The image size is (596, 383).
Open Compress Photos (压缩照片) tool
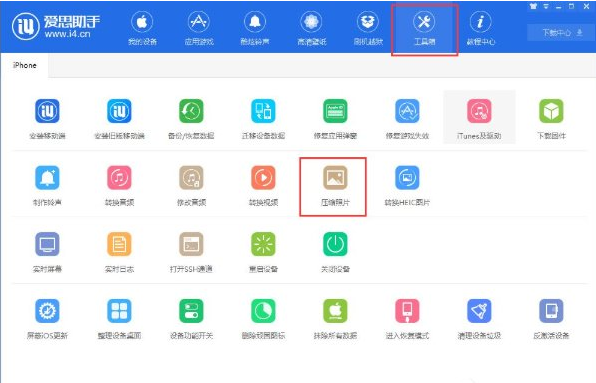click(335, 185)
